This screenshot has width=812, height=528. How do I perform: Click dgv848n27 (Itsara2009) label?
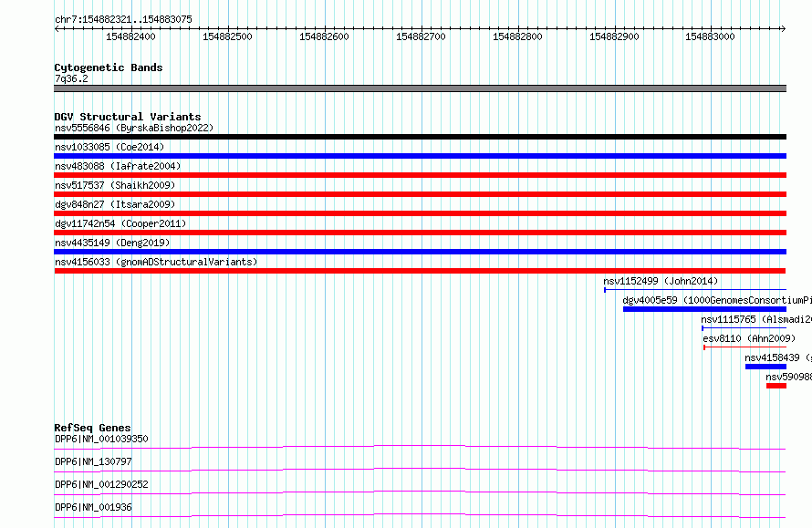pyautogui.click(x=115, y=204)
